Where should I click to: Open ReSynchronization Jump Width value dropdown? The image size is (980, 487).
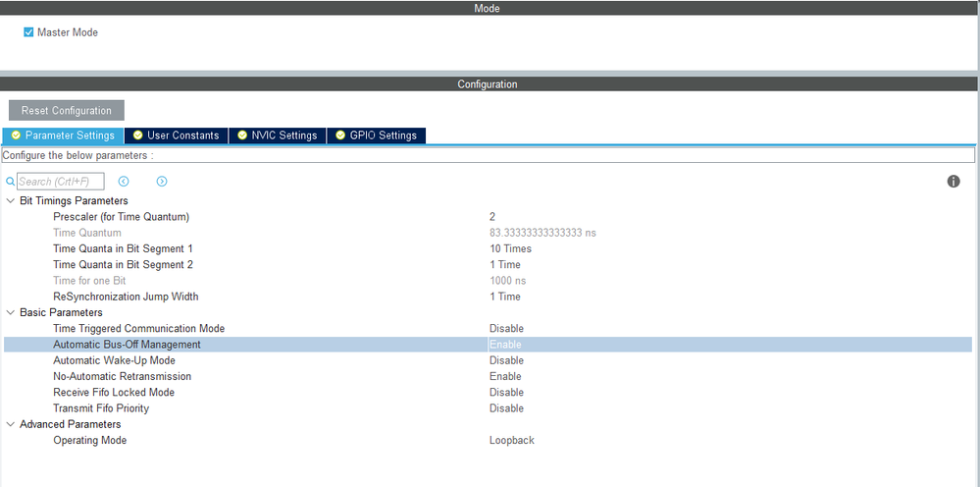click(505, 297)
